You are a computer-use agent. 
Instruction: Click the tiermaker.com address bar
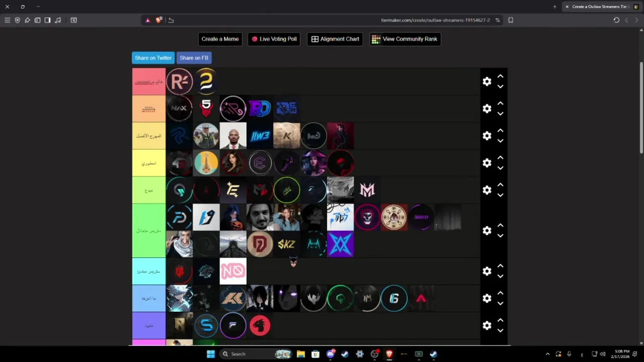(435, 20)
